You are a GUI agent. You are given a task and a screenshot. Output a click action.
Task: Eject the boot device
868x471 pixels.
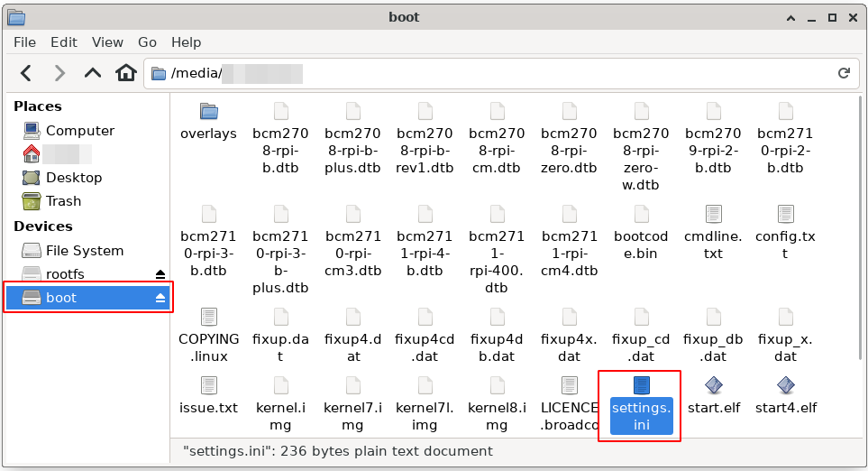(x=160, y=298)
